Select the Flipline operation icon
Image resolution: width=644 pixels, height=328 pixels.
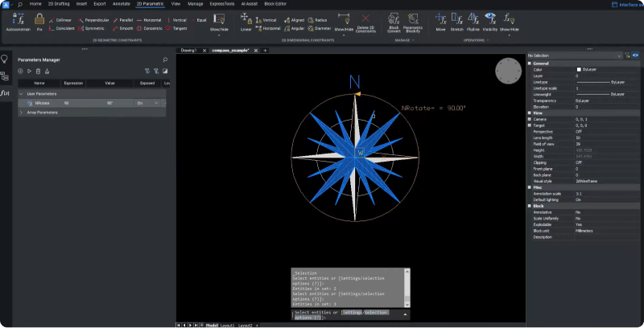473,19
